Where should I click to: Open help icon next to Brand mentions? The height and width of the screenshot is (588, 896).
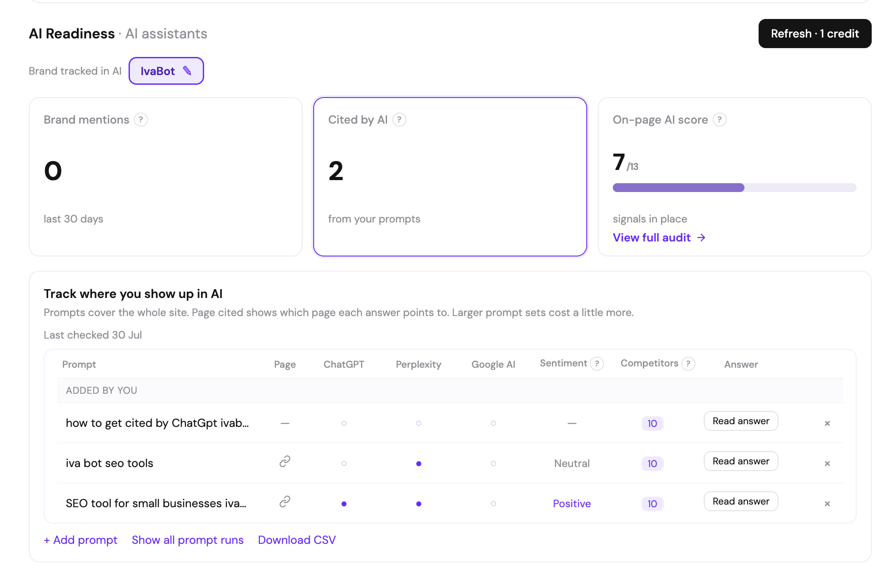tap(141, 120)
